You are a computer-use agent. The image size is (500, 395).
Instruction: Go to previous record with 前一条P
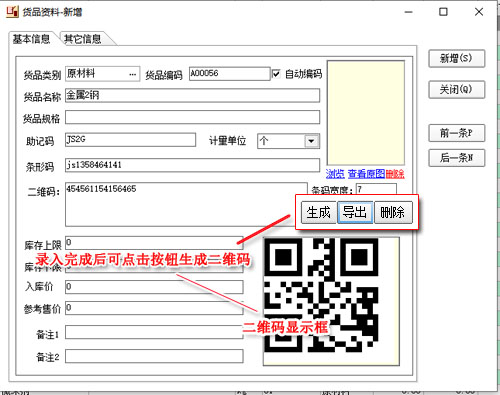pyautogui.click(x=456, y=133)
